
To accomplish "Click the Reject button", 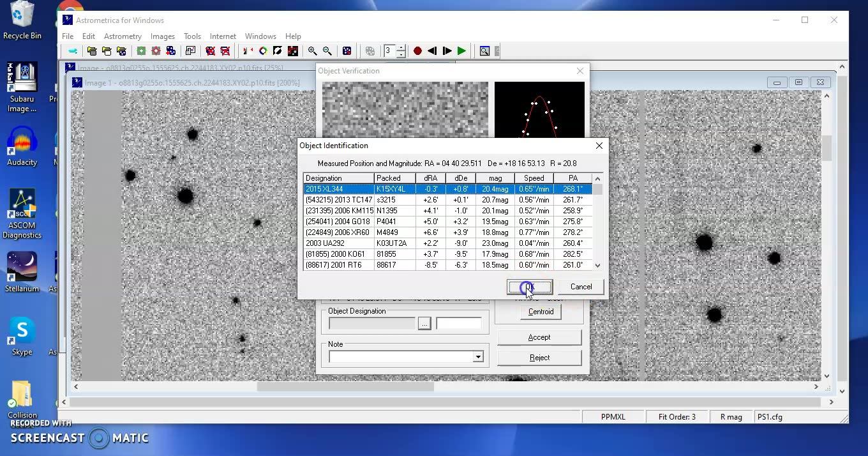I will (539, 358).
